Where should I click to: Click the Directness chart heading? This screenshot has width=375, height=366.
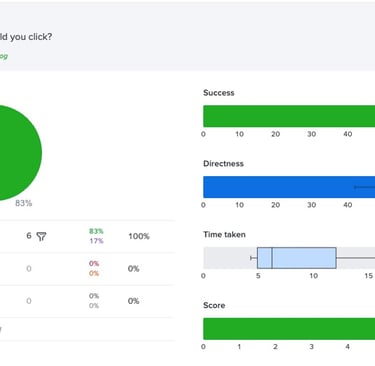223,164
